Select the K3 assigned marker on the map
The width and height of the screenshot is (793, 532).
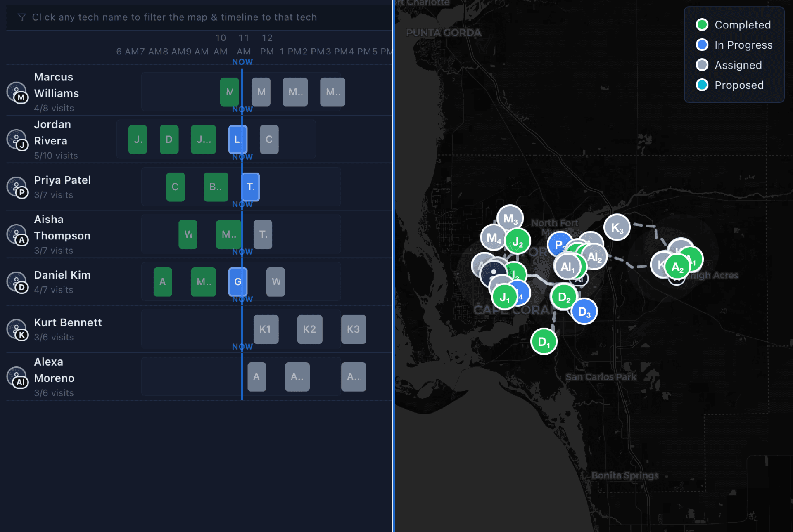tap(617, 227)
